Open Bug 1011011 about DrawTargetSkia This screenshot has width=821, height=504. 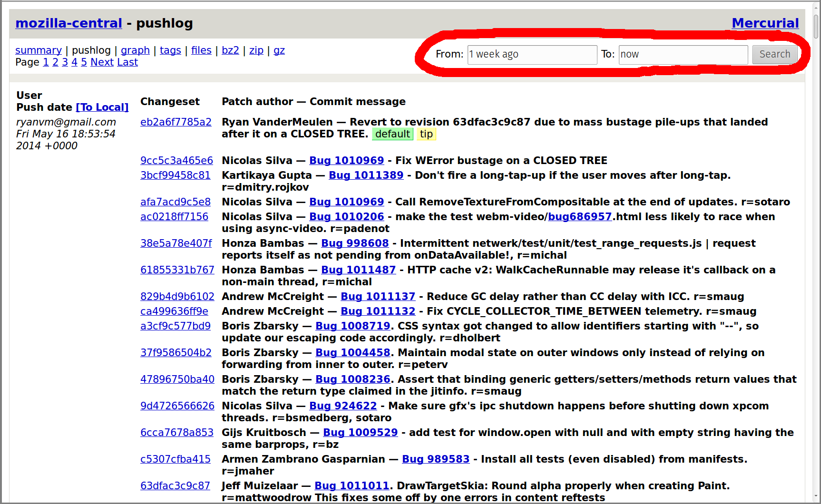coord(352,486)
